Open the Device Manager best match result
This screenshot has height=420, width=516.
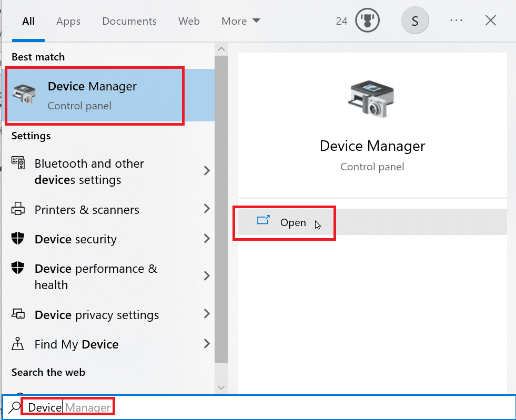108,95
